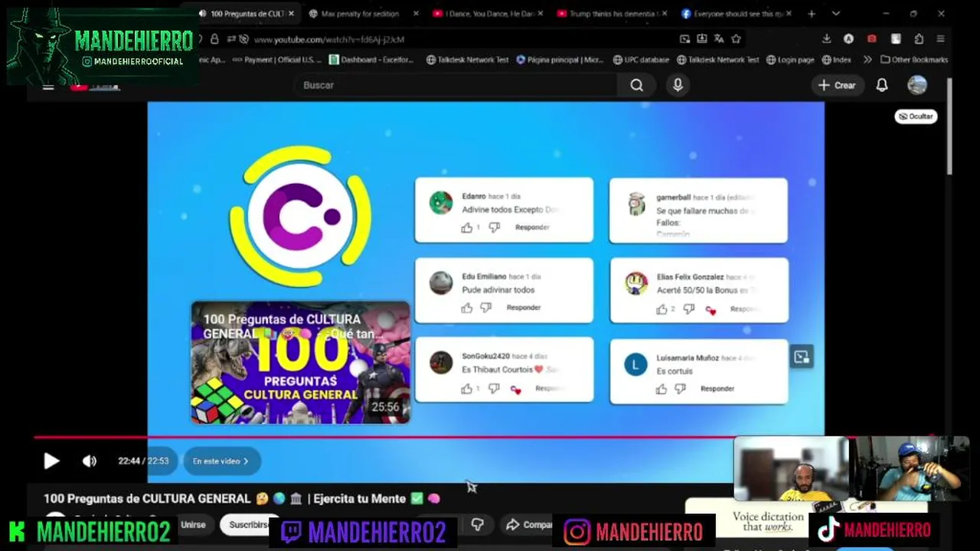
Task: Click the purple C channel logo on end screen
Action: pos(300,217)
